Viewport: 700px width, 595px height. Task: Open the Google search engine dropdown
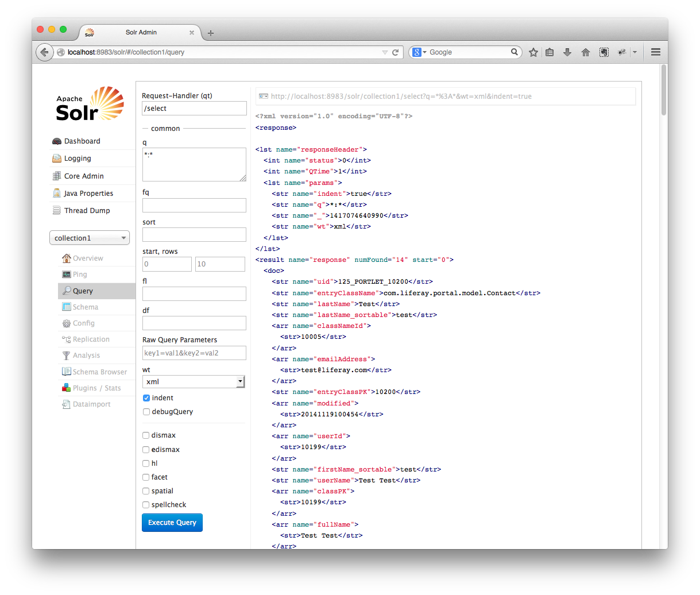click(420, 52)
